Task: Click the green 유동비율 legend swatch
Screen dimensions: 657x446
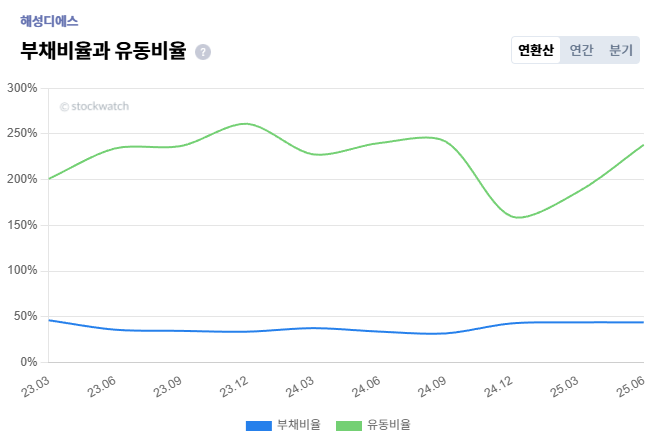Action: point(348,426)
